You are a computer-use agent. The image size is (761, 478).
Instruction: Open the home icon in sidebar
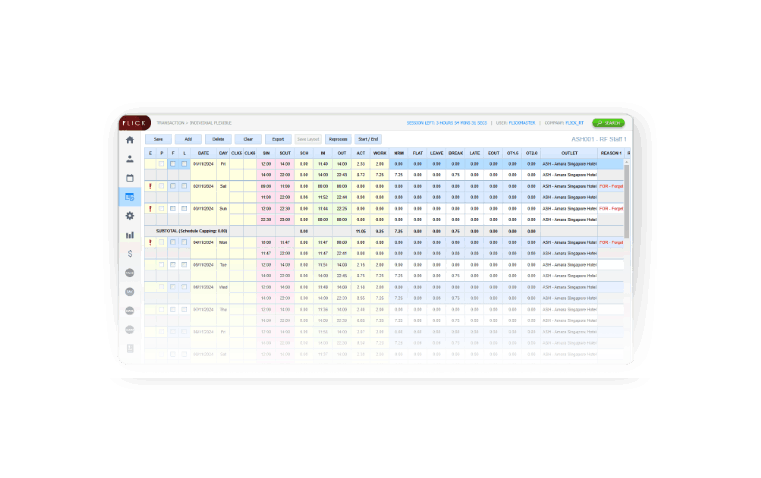(x=130, y=140)
